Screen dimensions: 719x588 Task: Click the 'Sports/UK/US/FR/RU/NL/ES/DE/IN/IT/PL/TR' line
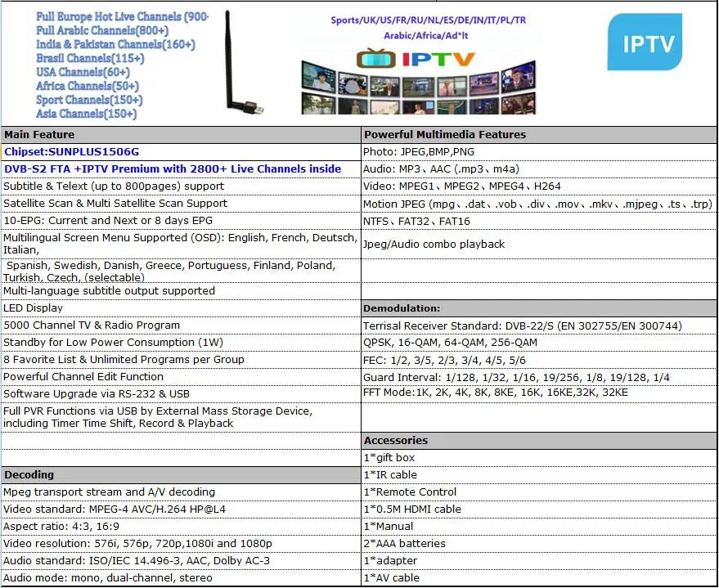click(x=429, y=20)
